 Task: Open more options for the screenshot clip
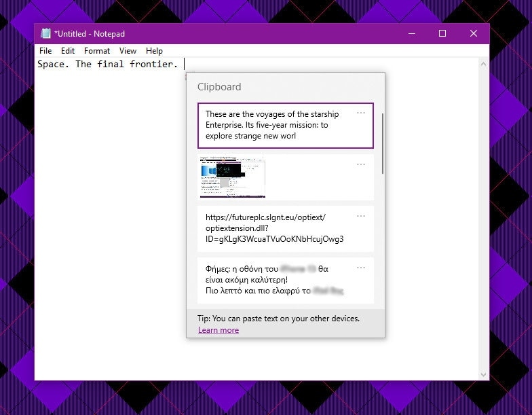tap(361, 164)
